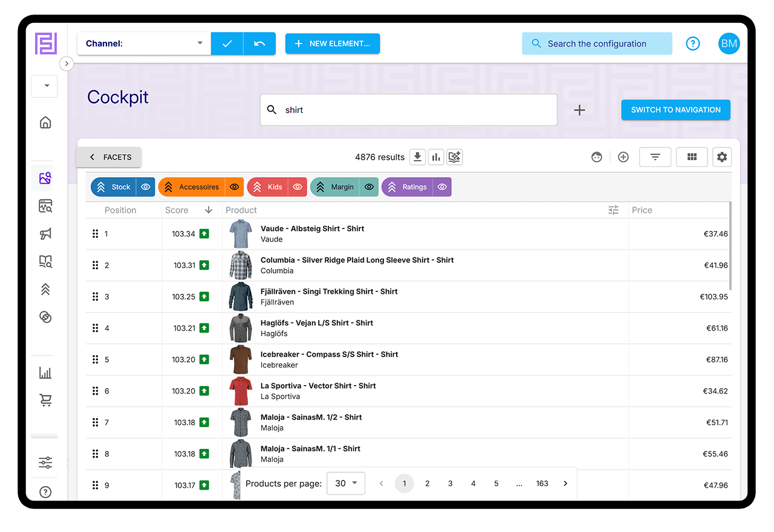Click green score arrow for Haglöfs Vejan row
Image resolution: width=774 pixels, height=532 pixels.
coord(204,328)
